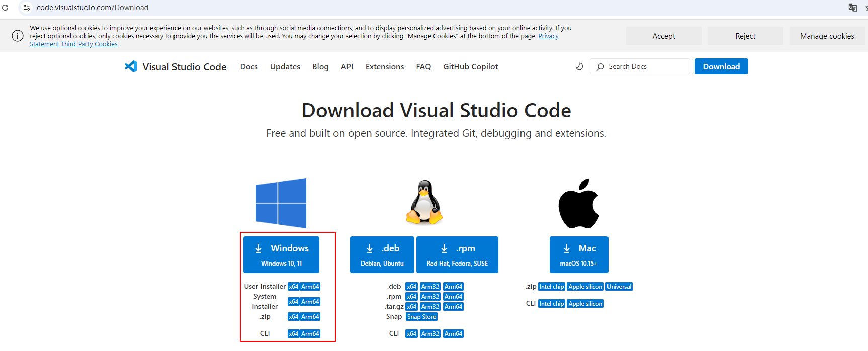Viewport: 868px width, 351px height.
Task: Download Linux CLI Arm64 build
Action: tap(453, 334)
